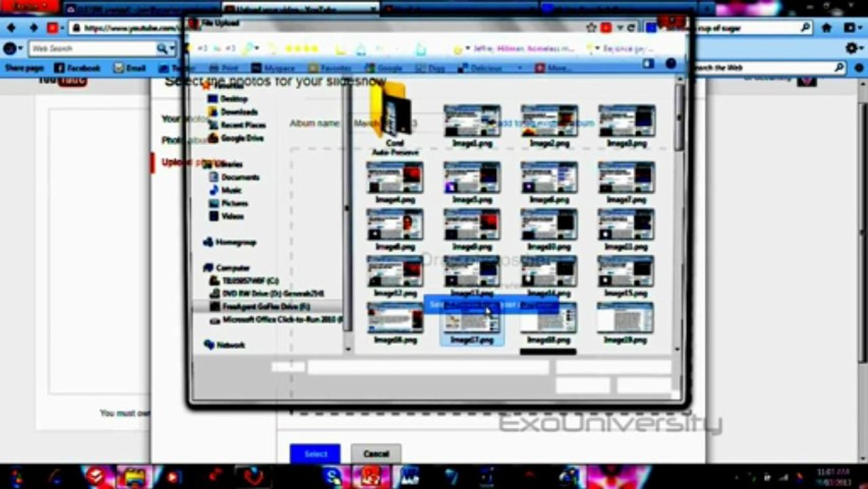Screen dimensions: 868x489
Task: Select Image6.png thumbnail
Action: click(x=549, y=177)
